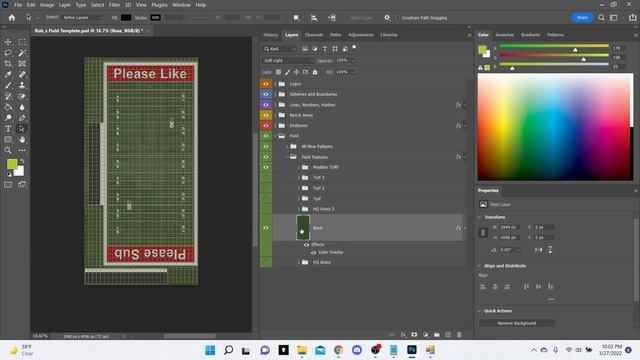Open the Kind filter dropdown
The width and height of the screenshot is (640, 360).
[280, 49]
